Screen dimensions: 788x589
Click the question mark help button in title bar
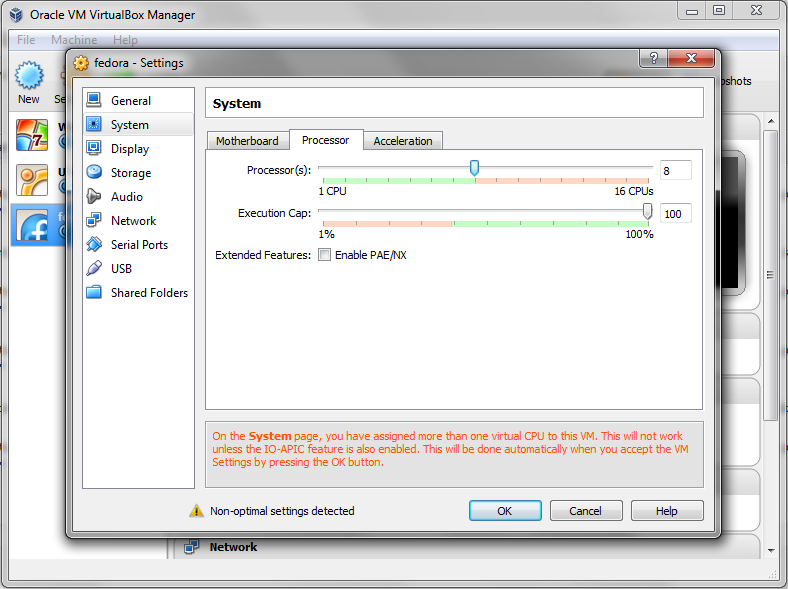(x=653, y=58)
